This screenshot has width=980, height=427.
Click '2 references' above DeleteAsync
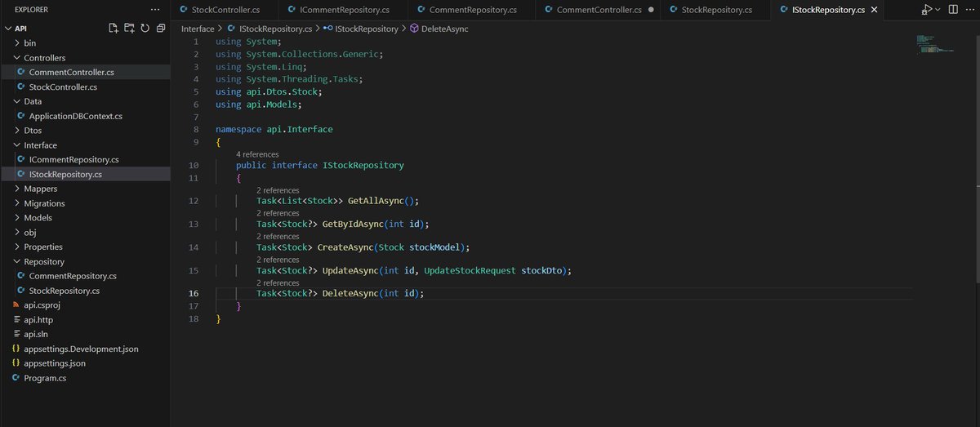coord(278,282)
